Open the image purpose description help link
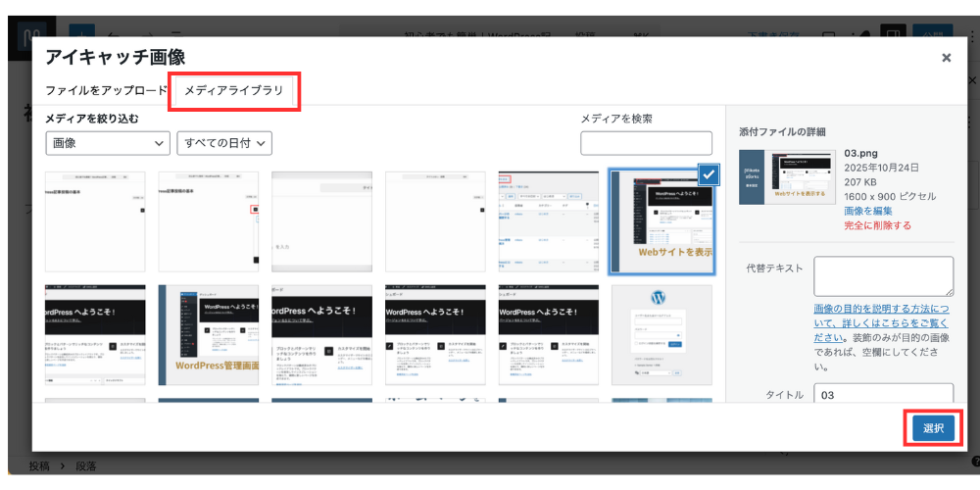 tap(880, 316)
